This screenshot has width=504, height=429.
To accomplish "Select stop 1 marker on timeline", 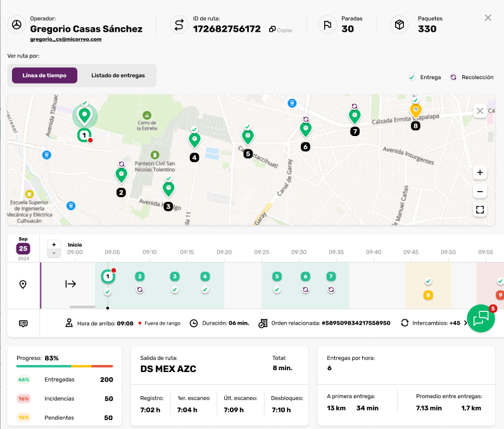I will pyautogui.click(x=108, y=277).
